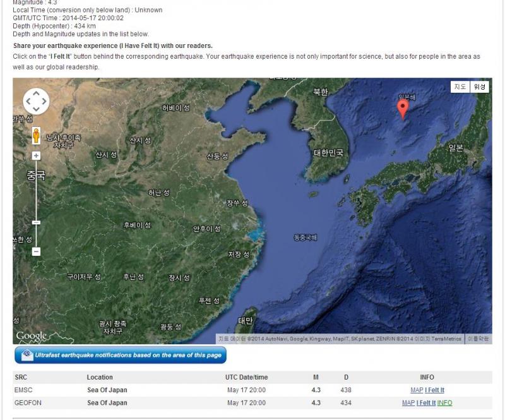Image resolution: width=505 pixels, height=420 pixels.
Task: Pan the map right with arrow control
Action: coord(44,101)
